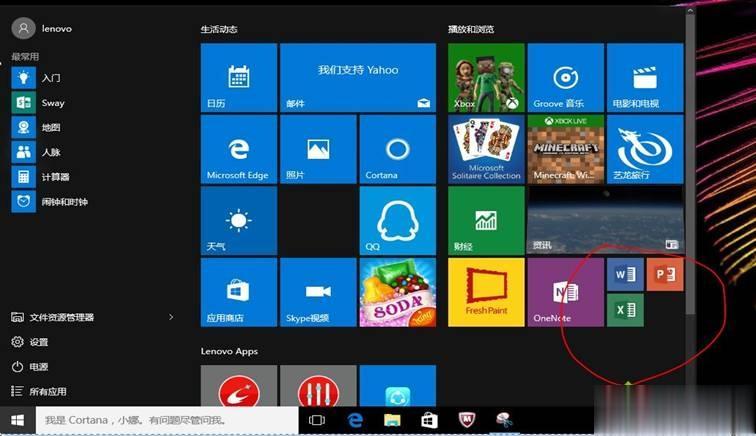
Task: Open the 财经 finance tile
Action: coord(486,220)
